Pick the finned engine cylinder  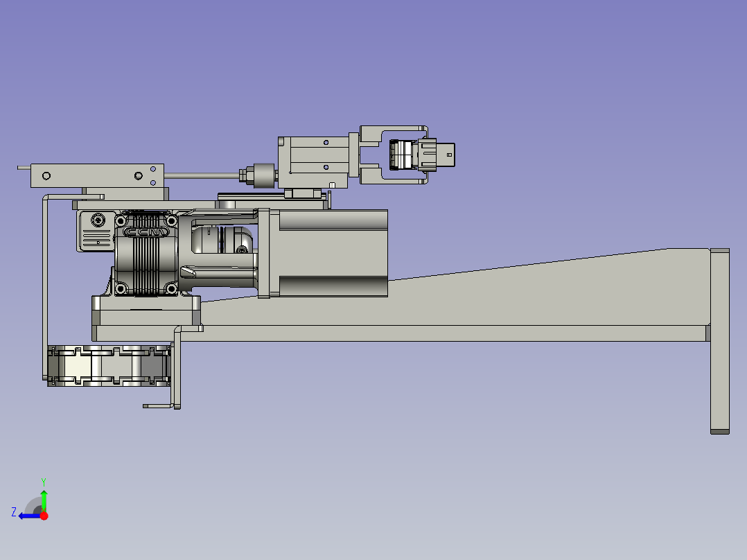146,254
